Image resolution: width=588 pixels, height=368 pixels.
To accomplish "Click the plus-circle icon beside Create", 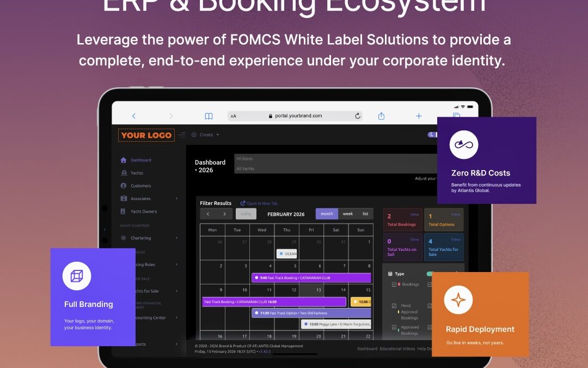I will (194, 135).
